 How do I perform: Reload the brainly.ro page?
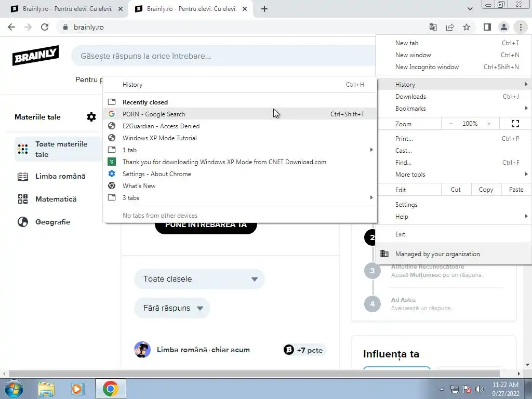click(x=45, y=27)
